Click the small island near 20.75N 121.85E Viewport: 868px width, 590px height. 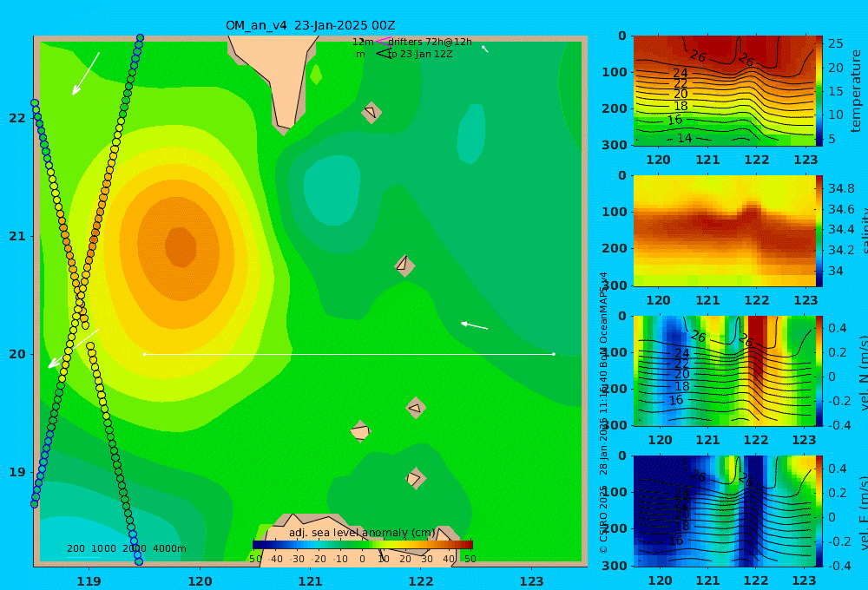click(404, 265)
